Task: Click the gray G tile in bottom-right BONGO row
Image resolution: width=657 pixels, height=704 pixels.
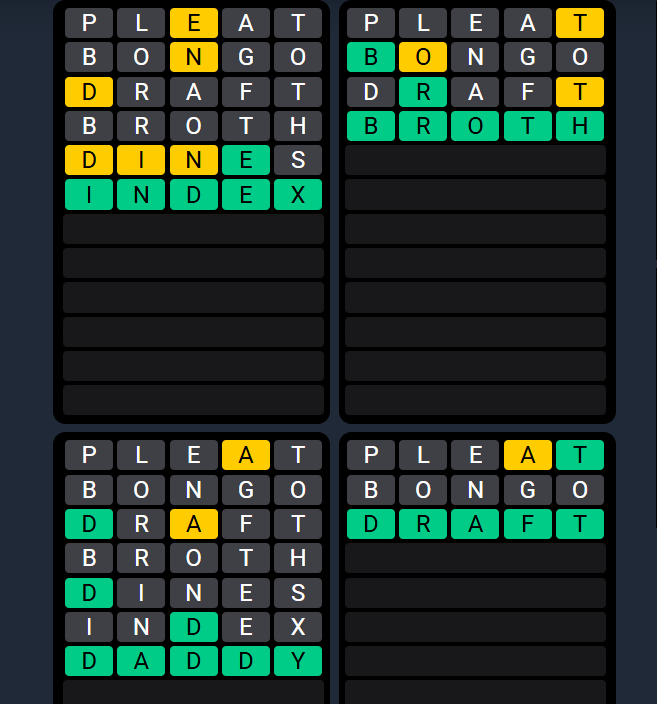Action: tap(528, 490)
